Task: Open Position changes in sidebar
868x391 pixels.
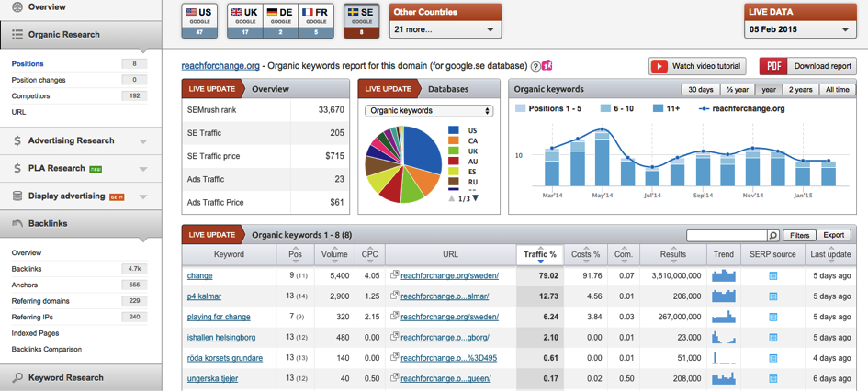Action: coord(39,80)
